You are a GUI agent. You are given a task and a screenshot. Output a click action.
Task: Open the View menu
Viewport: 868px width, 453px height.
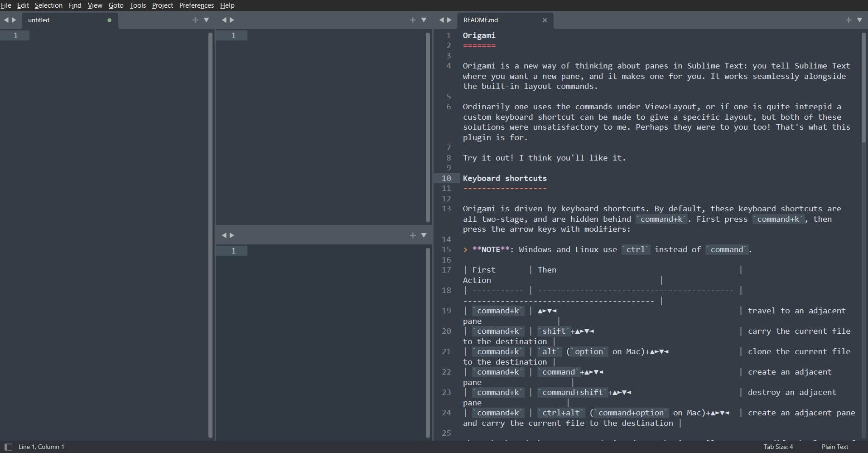(x=95, y=5)
